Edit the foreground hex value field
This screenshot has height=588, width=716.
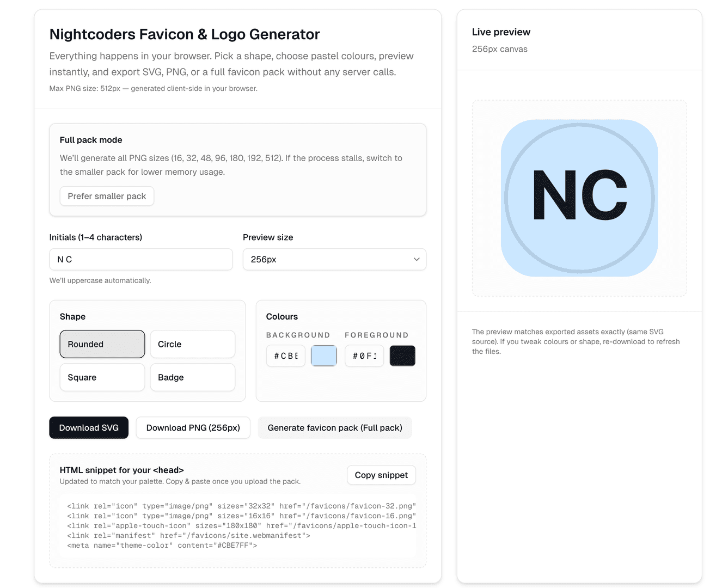pos(364,356)
